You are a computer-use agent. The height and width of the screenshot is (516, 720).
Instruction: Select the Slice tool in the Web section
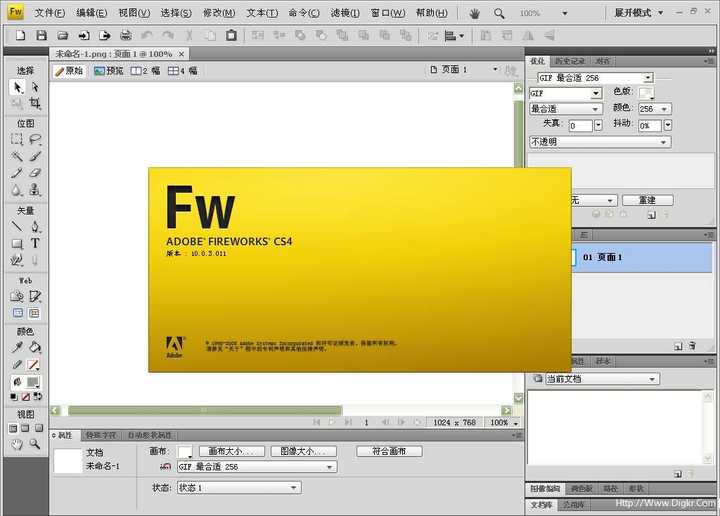pos(35,296)
